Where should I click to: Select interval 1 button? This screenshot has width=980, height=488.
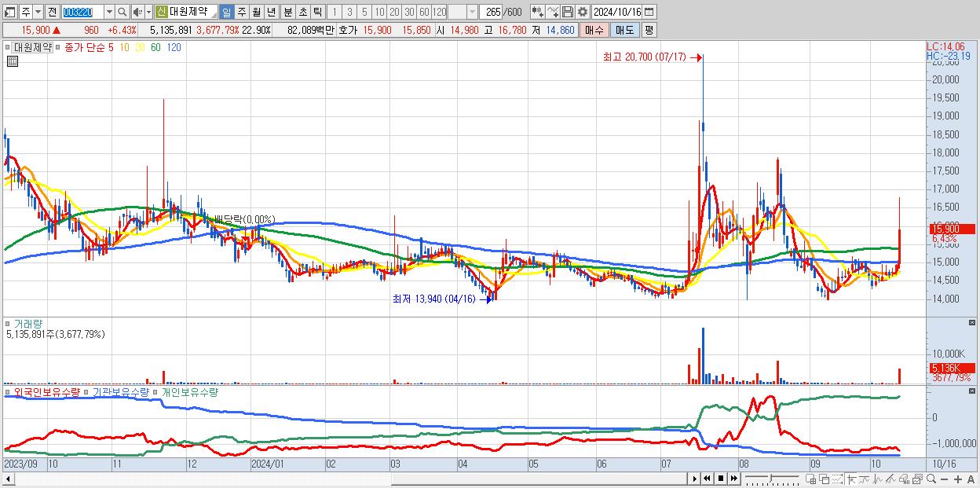point(334,12)
